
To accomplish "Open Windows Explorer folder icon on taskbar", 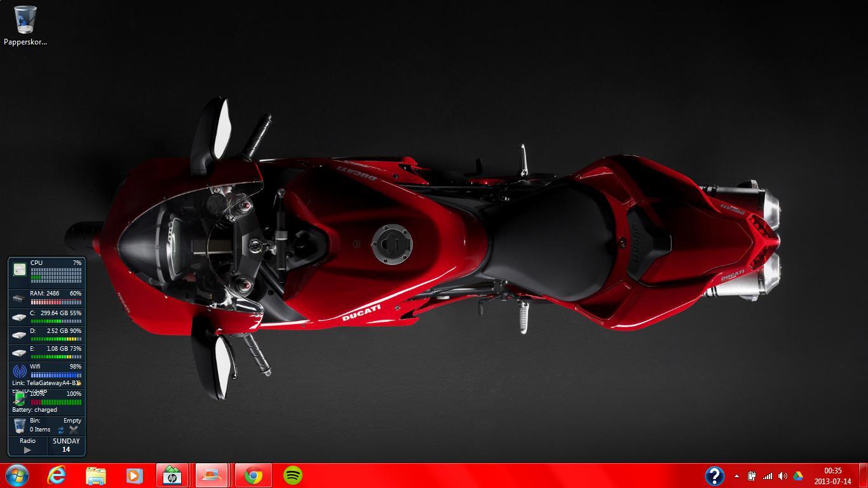I will click(x=96, y=475).
